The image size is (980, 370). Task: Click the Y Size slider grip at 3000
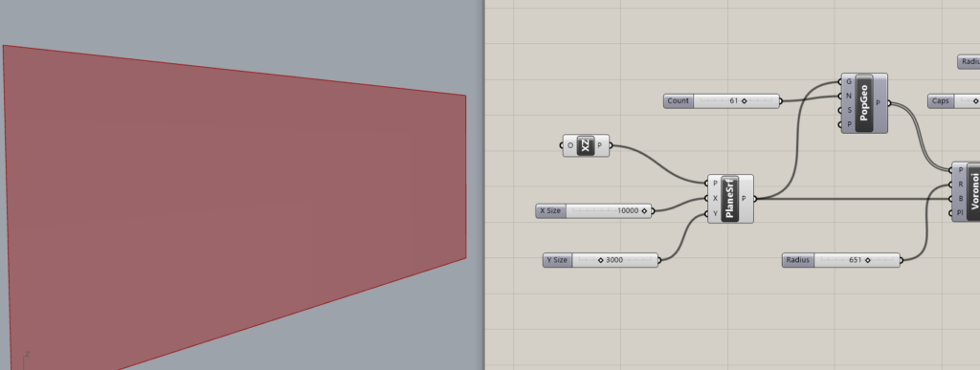tap(601, 260)
